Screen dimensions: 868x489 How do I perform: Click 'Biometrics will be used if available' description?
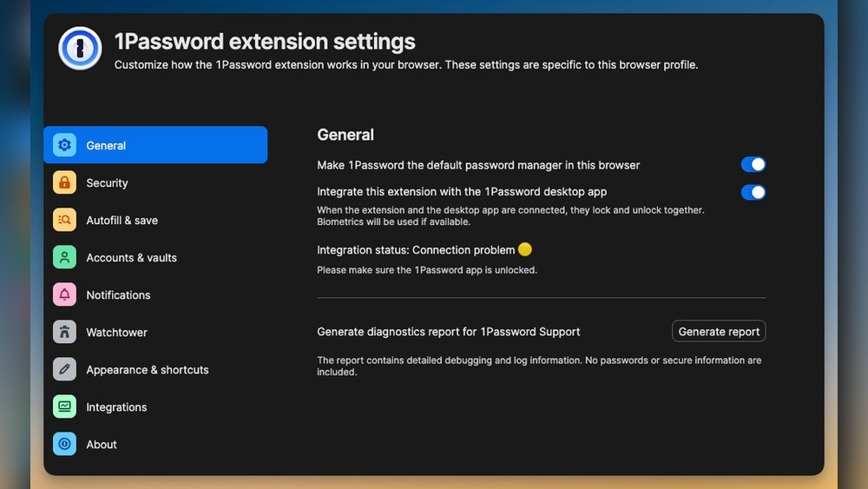point(393,222)
